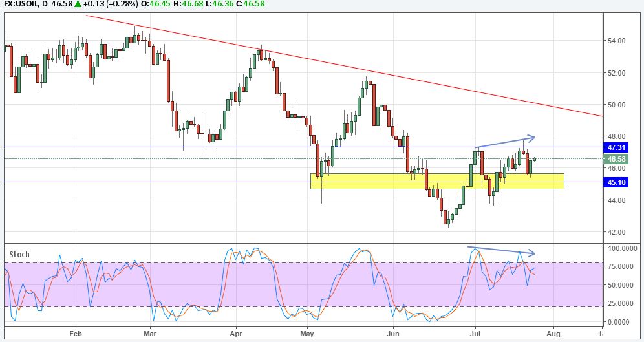The height and width of the screenshot is (342, 644).
Task: Click the 45.10 price label
Action: tap(616, 182)
